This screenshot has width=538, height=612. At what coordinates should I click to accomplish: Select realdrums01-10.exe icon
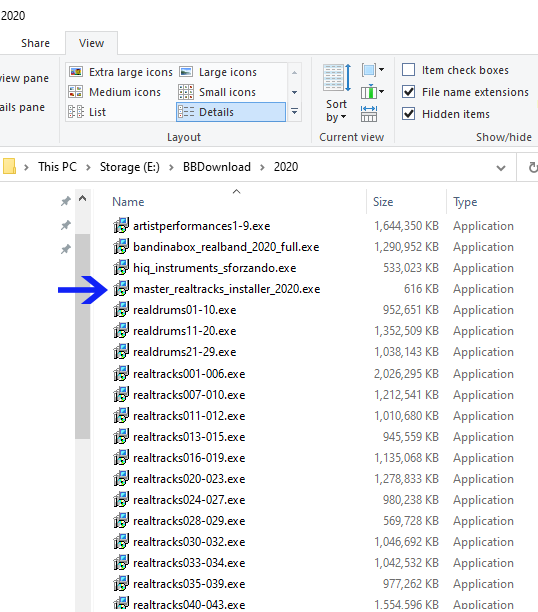(121, 309)
